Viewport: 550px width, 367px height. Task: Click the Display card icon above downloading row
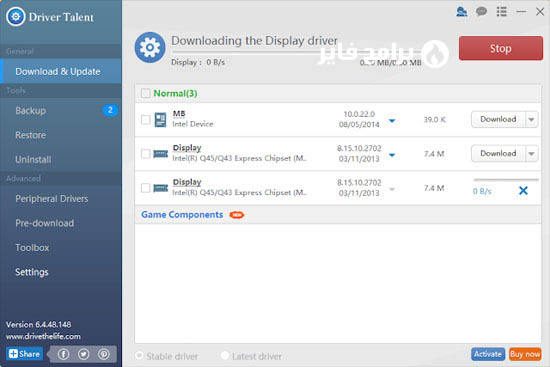(161, 154)
